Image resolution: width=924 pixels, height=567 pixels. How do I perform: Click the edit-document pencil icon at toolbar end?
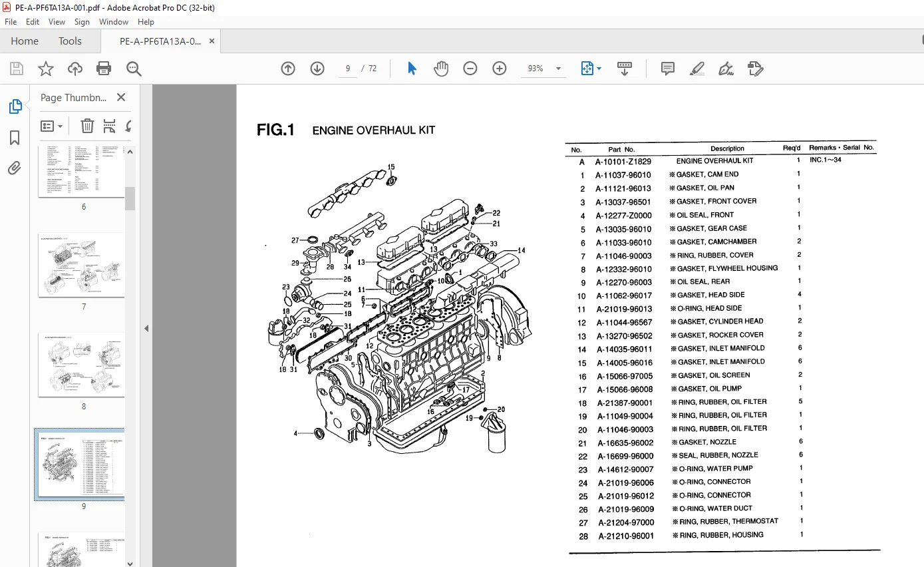pos(756,69)
